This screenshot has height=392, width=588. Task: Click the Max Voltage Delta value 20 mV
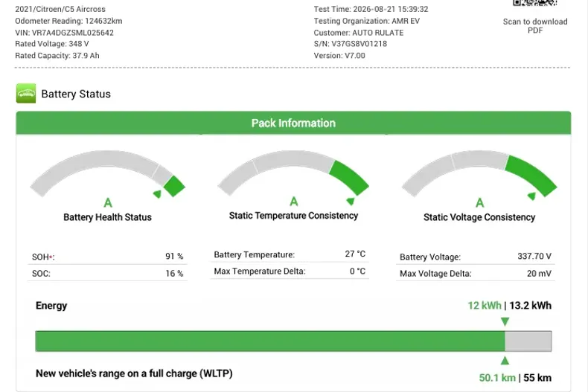[x=539, y=274]
